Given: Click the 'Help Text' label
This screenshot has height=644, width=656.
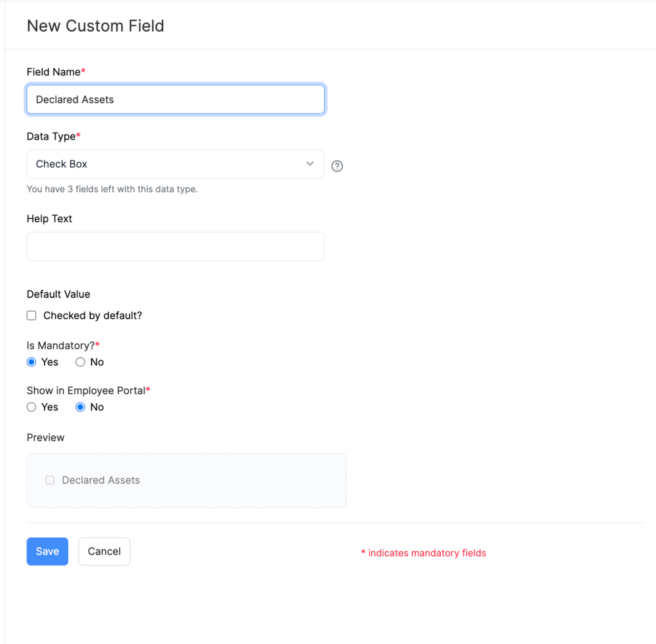Looking at the screenshot, I should point(50,219).
